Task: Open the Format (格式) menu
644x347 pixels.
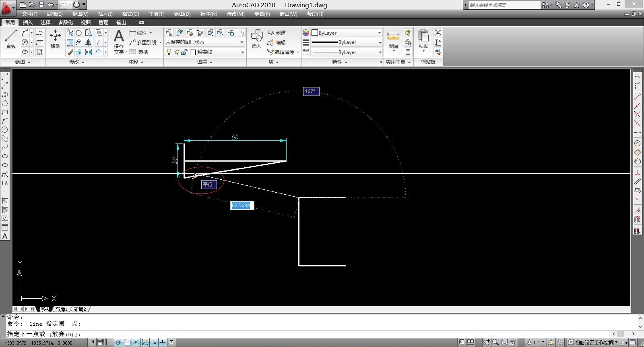Action: coord(130,14)
